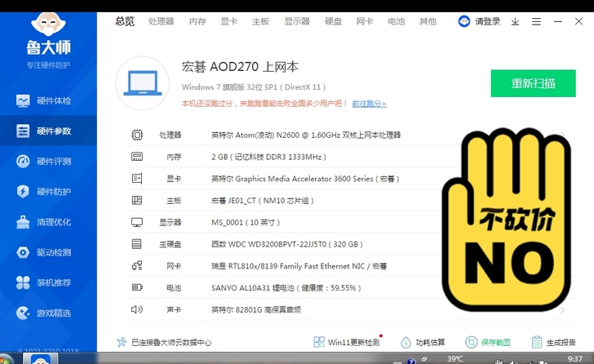Click the 主板 motherboard icon
This screenshot has height=364, width=594.
(x=137, y=201)
